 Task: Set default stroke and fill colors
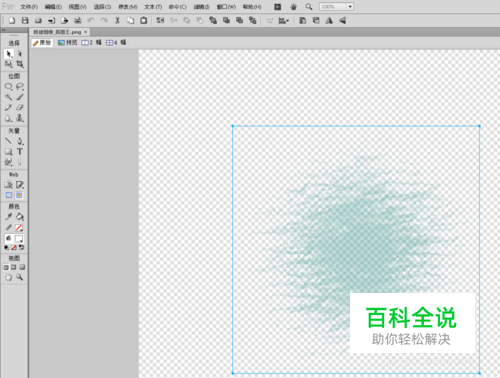point(6,248)
